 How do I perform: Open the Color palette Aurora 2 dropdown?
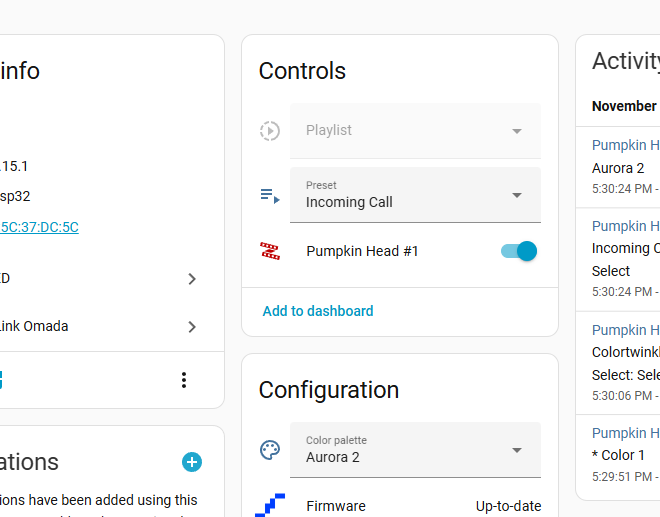(415, 450)
